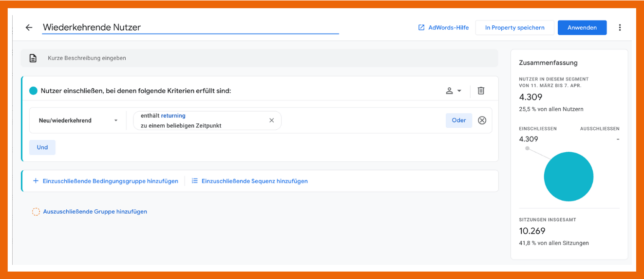Screen dimensions: 644x279
Task: Click the Und button
Action: [x=42, y=147]
